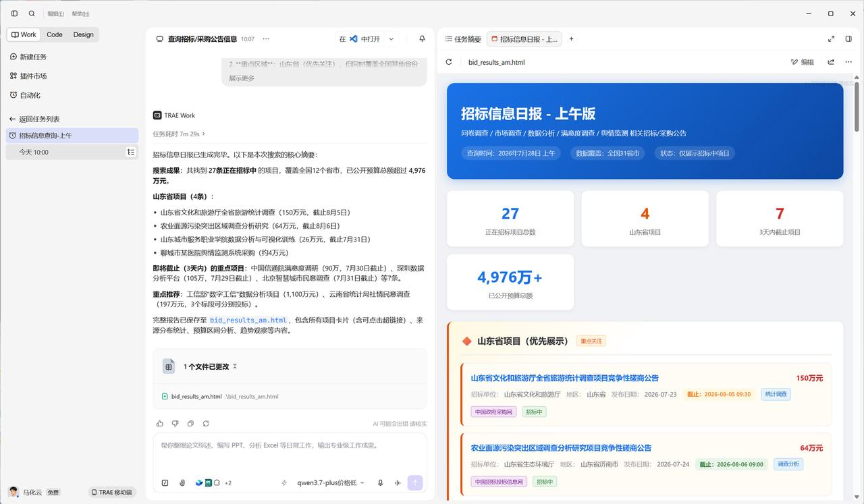Select the 招标信息日报 preview tab
Screen dimensions: 864x504
[524, 39]
